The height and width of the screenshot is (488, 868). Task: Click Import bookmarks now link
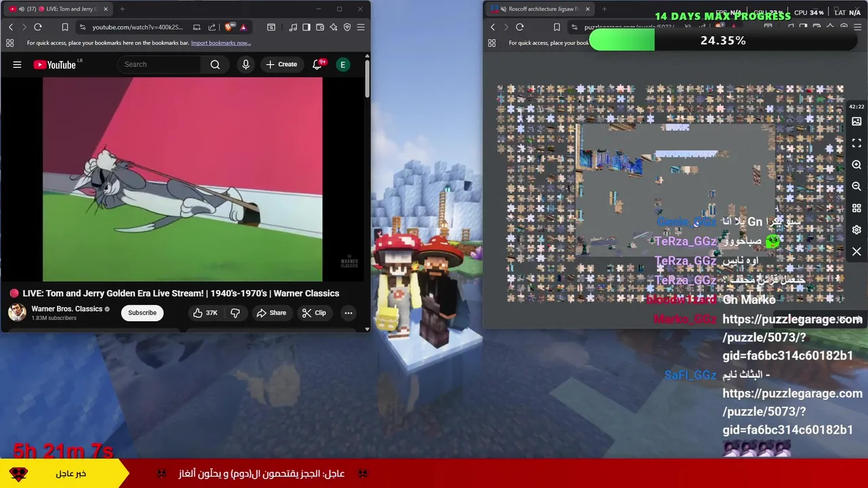tap(221, 43)
